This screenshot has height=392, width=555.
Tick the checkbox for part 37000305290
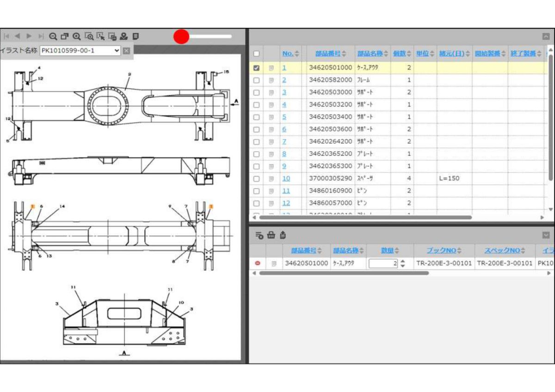click(257, 178)
